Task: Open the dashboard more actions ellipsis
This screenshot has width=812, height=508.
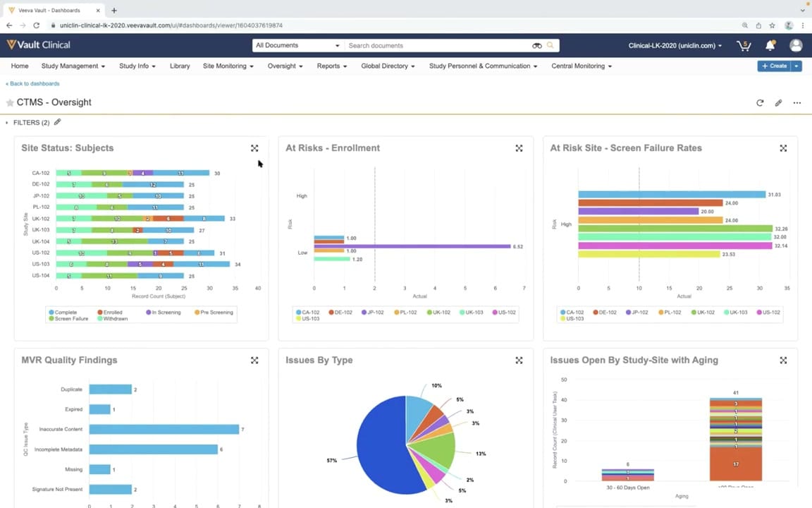Action: (x=797, y=102)
